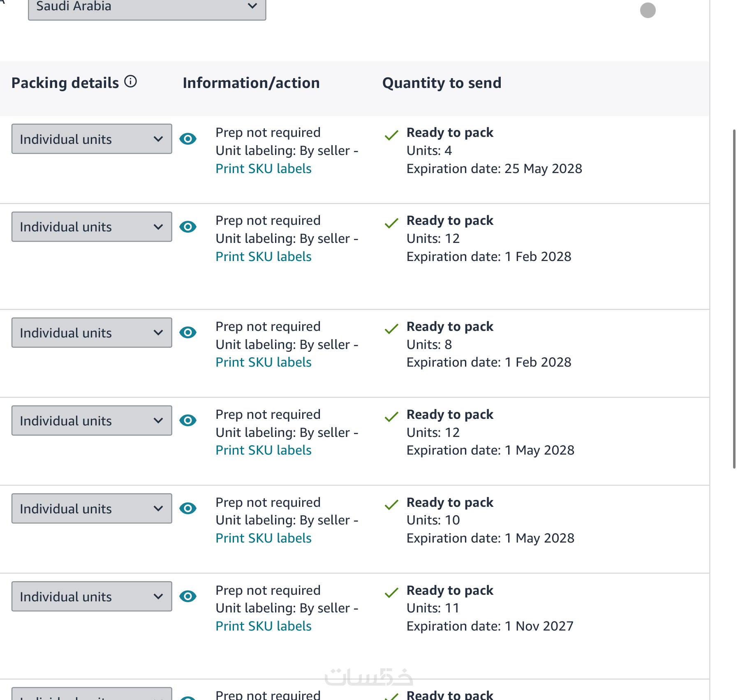Open Individual units dropdown for the 11-unit row

click(x=92, y=596)
